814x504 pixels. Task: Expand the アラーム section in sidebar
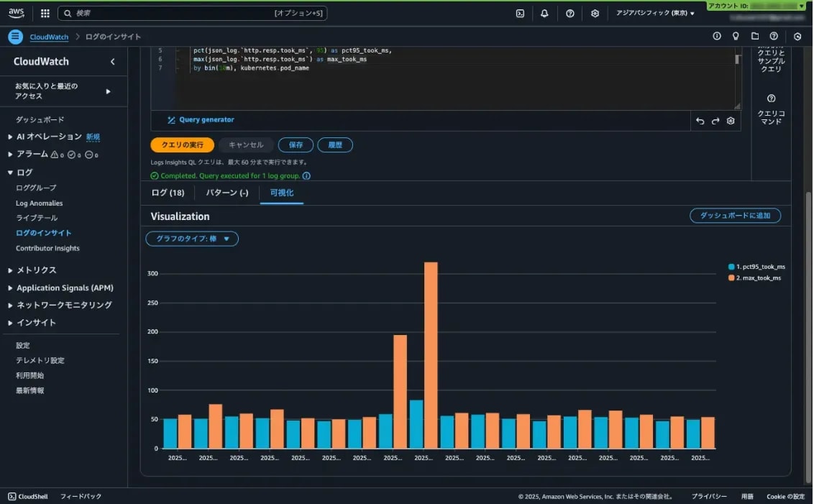[32, 154]
